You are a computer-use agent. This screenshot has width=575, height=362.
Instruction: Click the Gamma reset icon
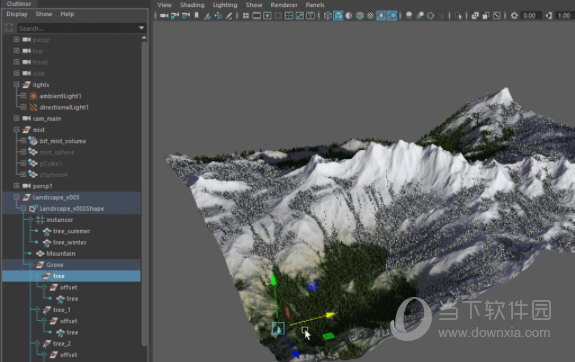pyautogui.click(x=549, y=15)
